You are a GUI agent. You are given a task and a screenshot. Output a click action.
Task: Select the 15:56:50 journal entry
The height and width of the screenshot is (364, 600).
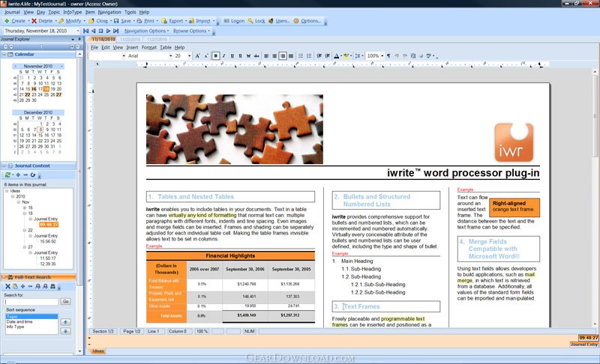click(48, 241)
